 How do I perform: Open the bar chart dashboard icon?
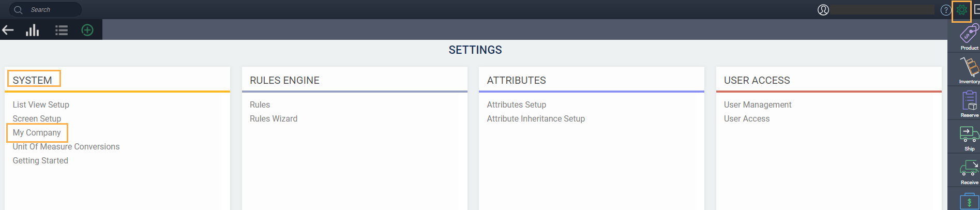[x=33, y=31]
